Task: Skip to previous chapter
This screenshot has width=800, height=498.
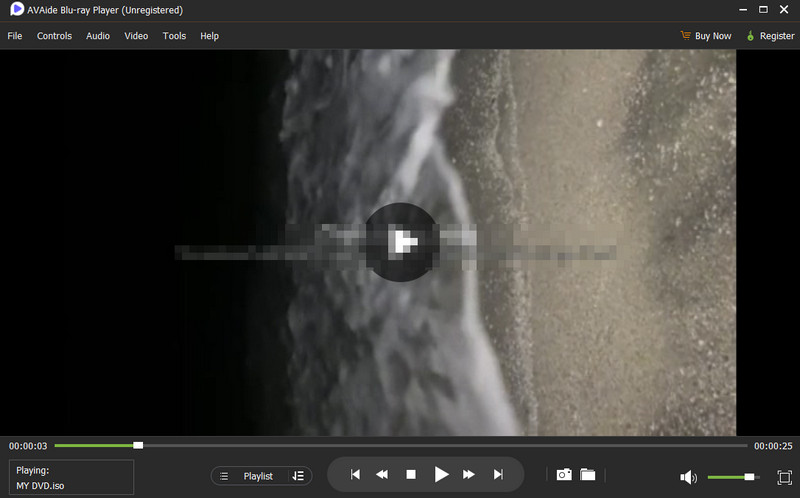Action: tap(355, 475)
